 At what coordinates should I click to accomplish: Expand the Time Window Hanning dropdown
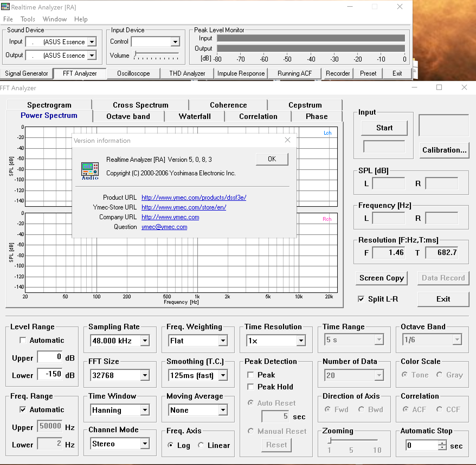(x=145, y=410)
